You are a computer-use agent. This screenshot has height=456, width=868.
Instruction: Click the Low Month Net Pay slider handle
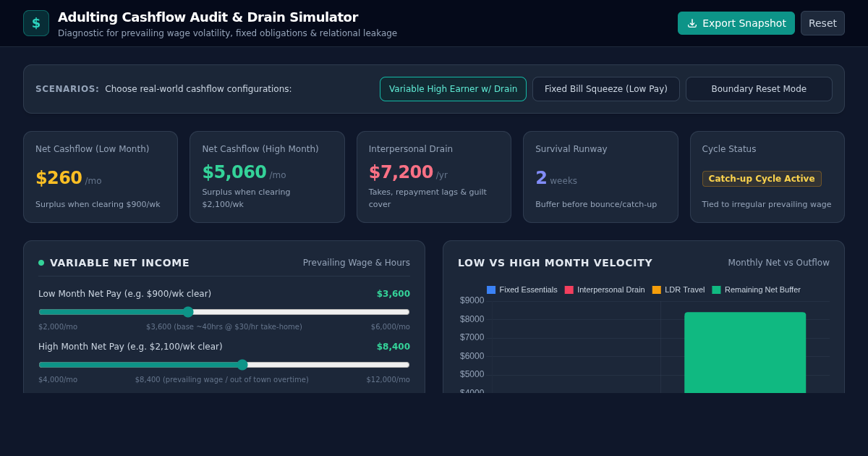[188, 312]
